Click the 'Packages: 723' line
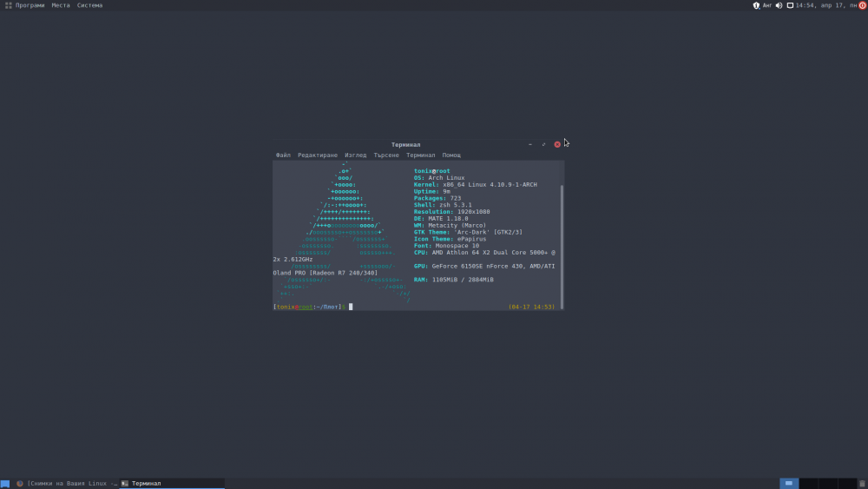The width and height of the screenshot is (868, 489). pos(437,198)
